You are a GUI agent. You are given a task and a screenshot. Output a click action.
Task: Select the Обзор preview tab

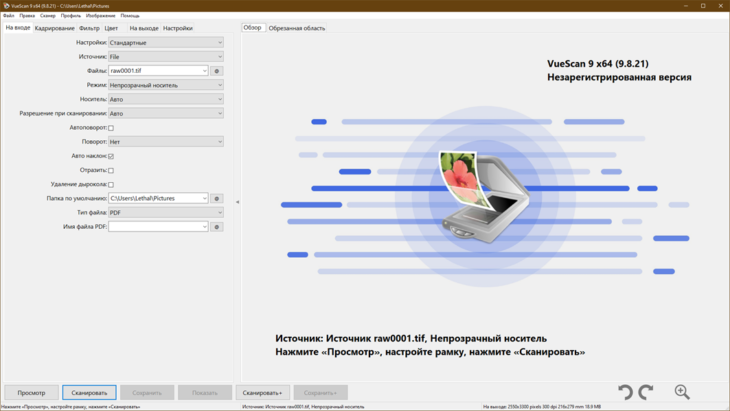pos(252,28)
